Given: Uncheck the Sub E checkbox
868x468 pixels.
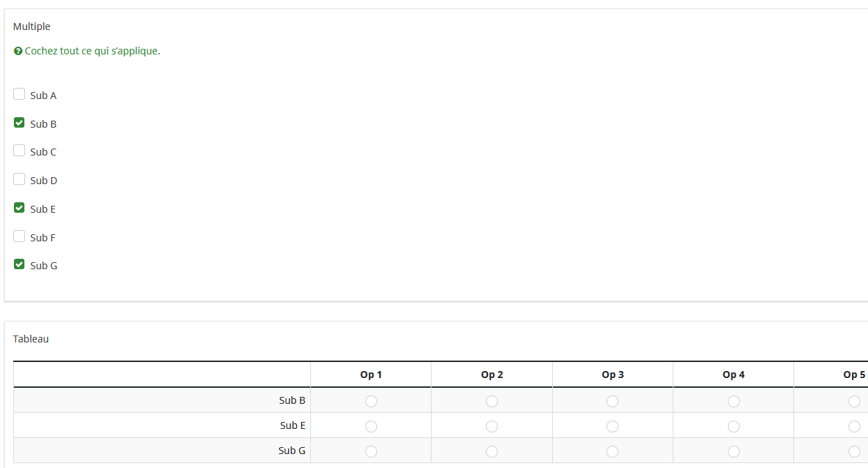Looking at the screenshot, I should click(20, 208).
